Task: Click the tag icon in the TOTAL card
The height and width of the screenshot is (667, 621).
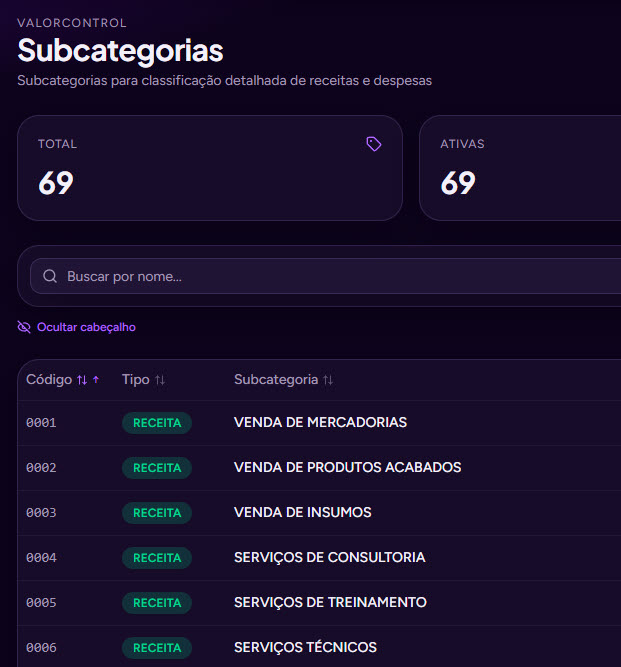Action: tap(374, 144)
